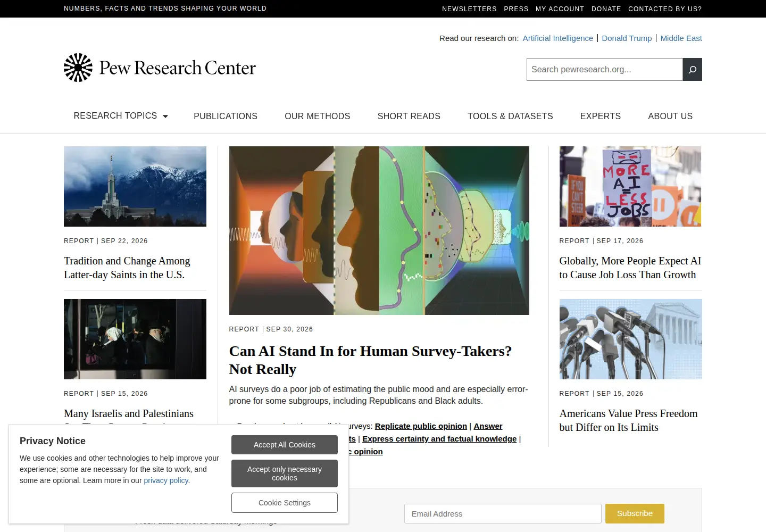Open My Account link
Image resolution: width=766 pixels, height=532 pixels.
[560, 9]
